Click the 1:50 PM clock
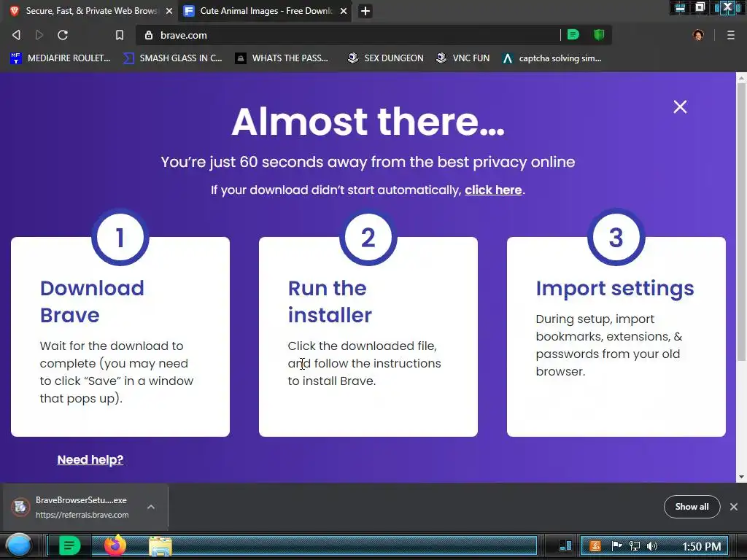The width and height of the screenshot is (747, 560). 701,546
